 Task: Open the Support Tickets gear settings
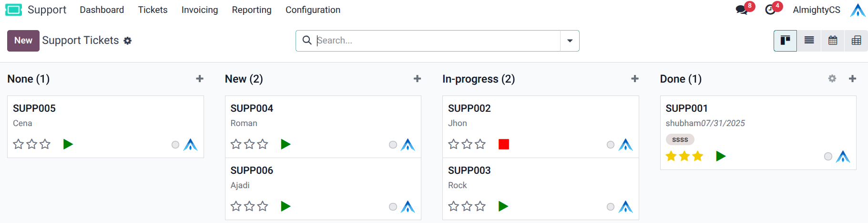tap(127, 41)
